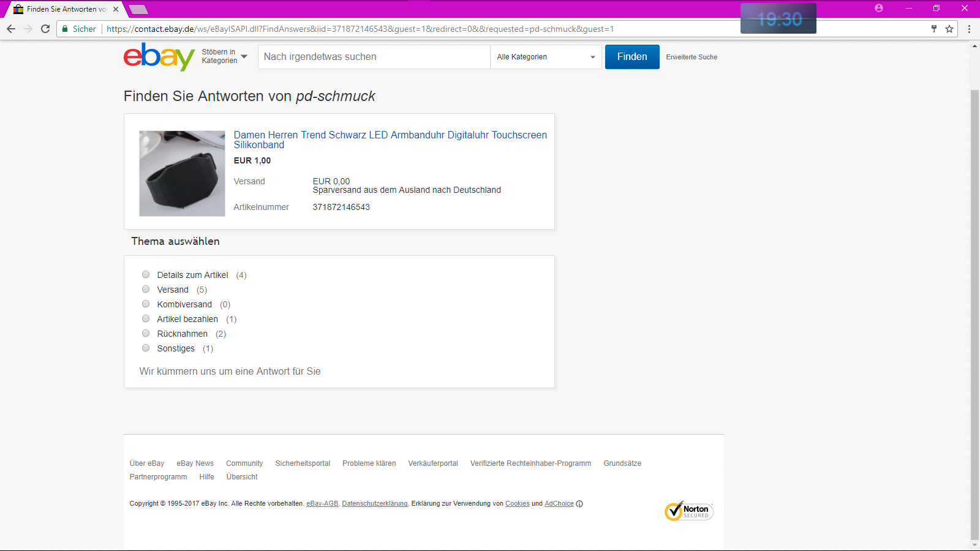The height and width of the screenshot is (551, 980).
Task: Bookmark page with the star icon
Action: click(949, 29)
